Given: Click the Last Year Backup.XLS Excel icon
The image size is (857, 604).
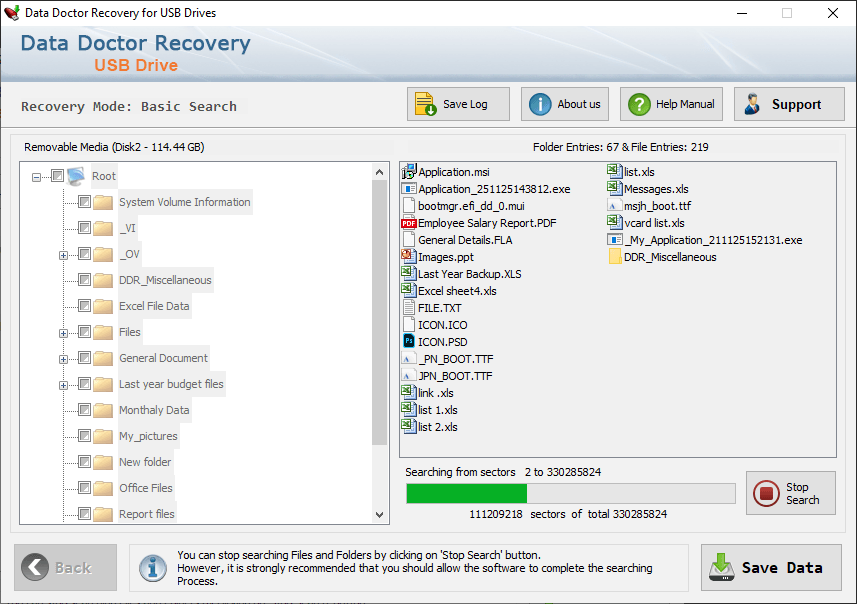Looking at the screenshot, I should pos(408,273).
